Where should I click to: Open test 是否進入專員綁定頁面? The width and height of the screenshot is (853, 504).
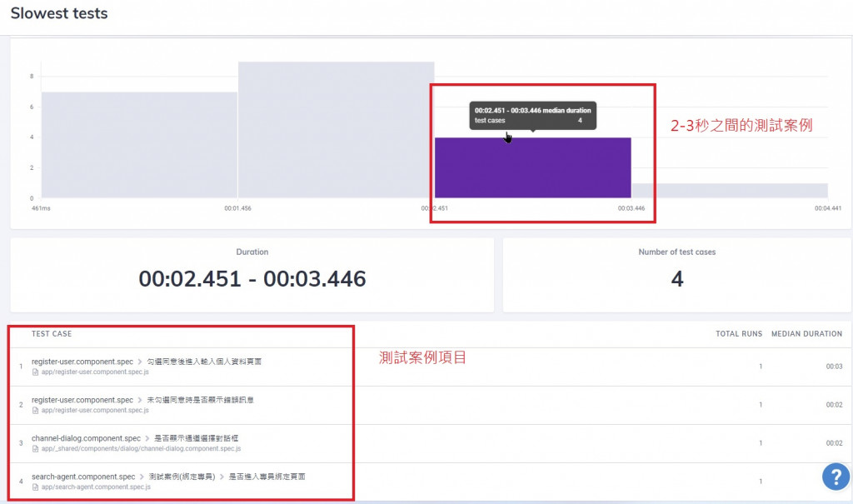tap(267, 477)
